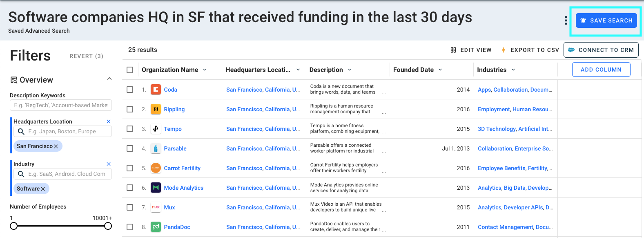Click the Tempo logo icon
644x238 pixels.
156,129
